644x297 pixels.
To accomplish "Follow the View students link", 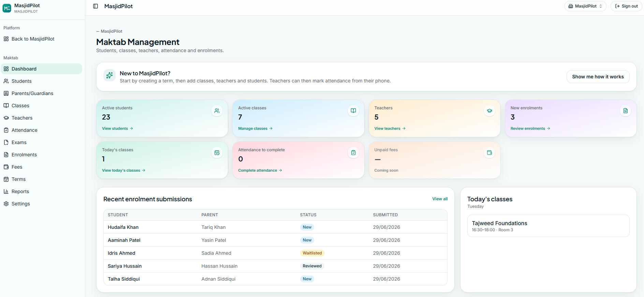I will pyautogui.click(x=117, y=128).
